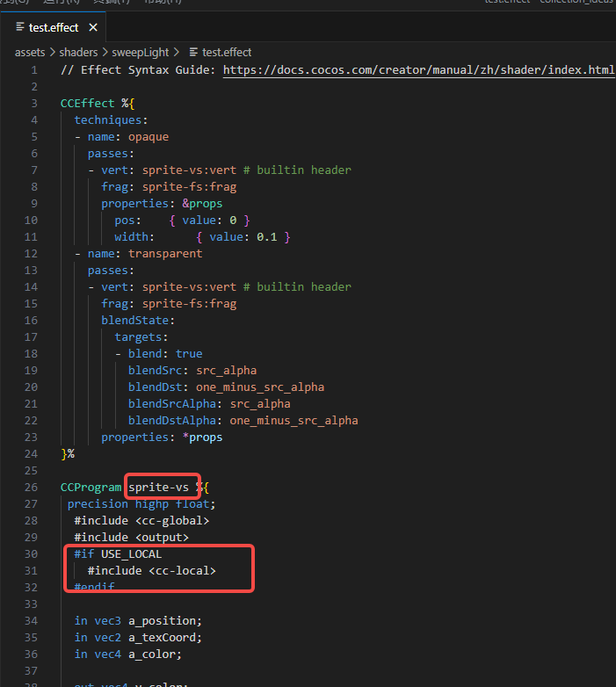Place cursor on 'CCEffect' keyword
The image size is (616, 687).
[87, 104]
